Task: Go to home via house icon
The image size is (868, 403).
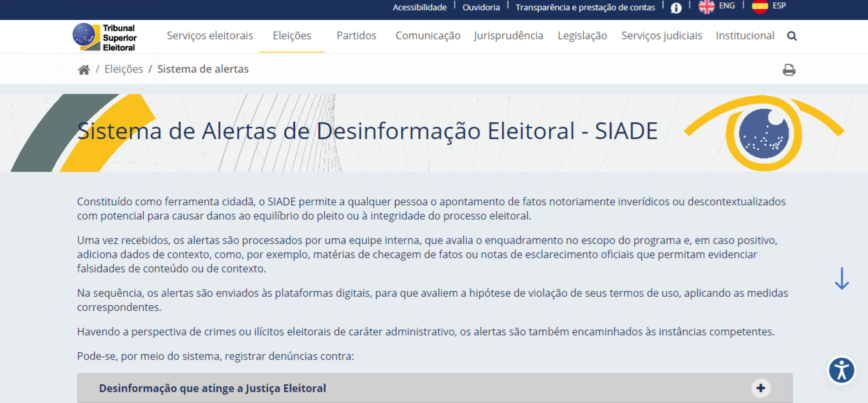Action: pyautogui.click(x=84, y=70)
